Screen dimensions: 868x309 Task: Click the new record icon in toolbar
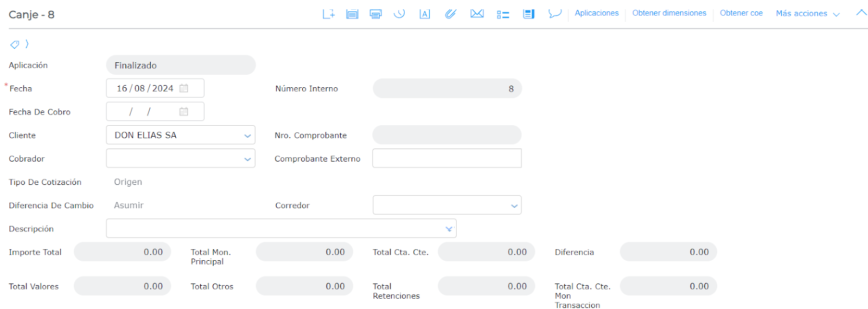[328, 14]
